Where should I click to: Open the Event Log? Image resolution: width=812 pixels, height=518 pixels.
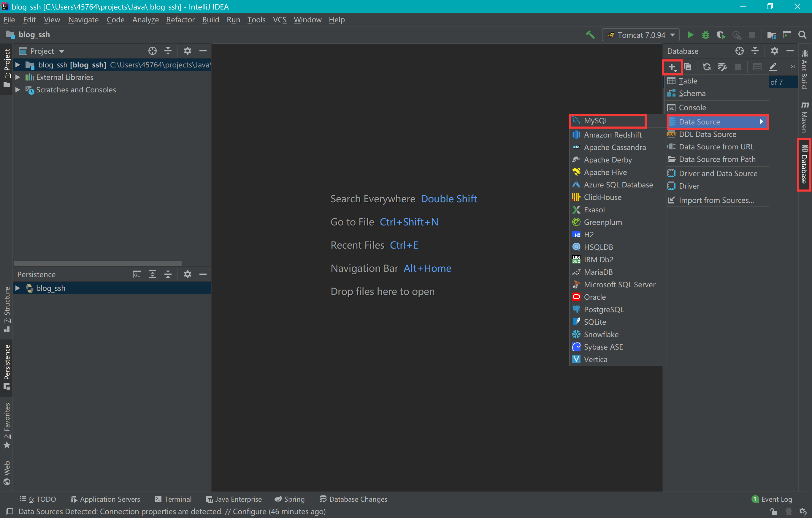coord(772,499)
